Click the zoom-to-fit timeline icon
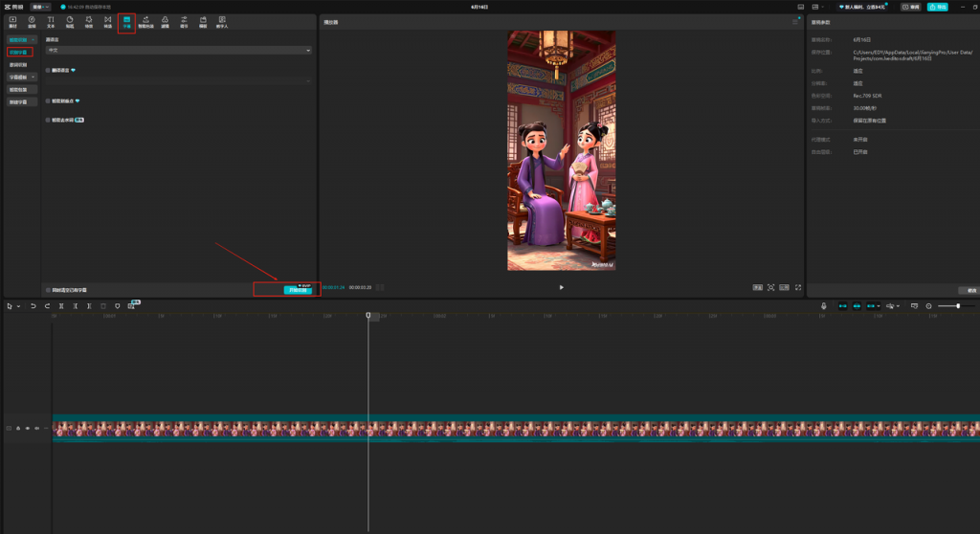 [928, 306]
